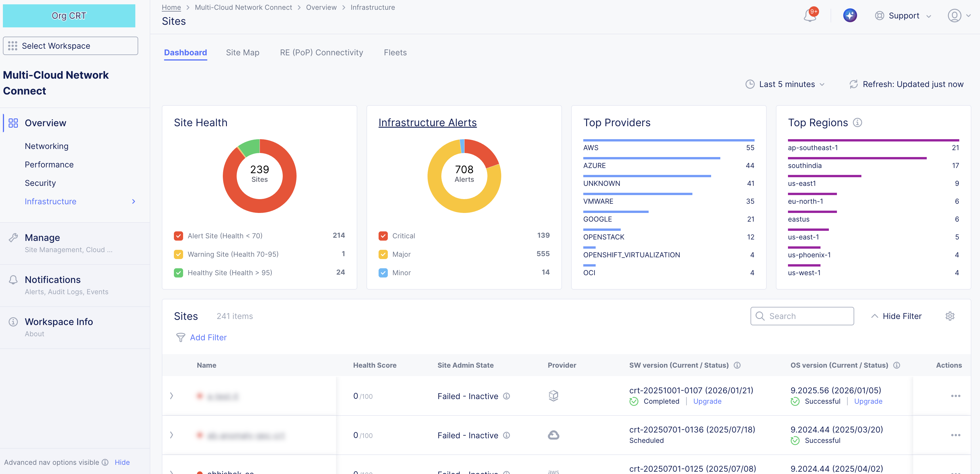The height and width of the screenshot is (474, 980).
Task: Open the table settings gear icon
Action: tap(950, 316)
